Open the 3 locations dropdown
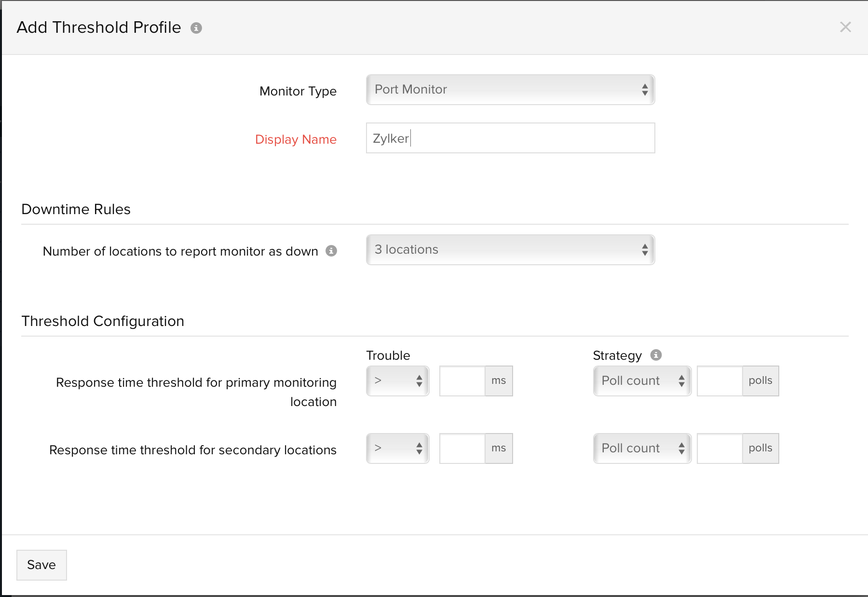The width and height of the screenshot is (868, 597). pyautogui.click(x=510, y=250)
